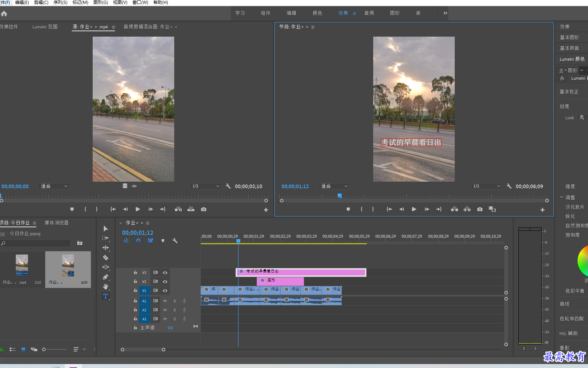The height and width of the screenshot is (368, 588).
Task: Select the Ripple Edit tool
Action: 106,248
